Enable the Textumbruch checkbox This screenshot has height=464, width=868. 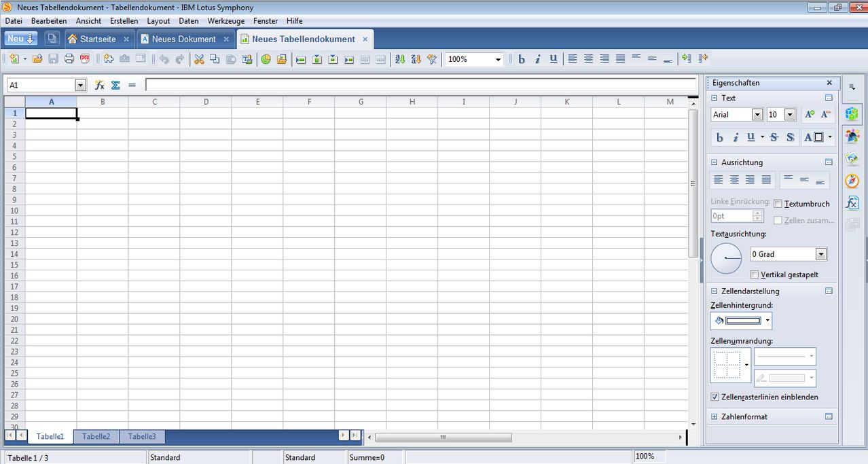tap(778, 204)
